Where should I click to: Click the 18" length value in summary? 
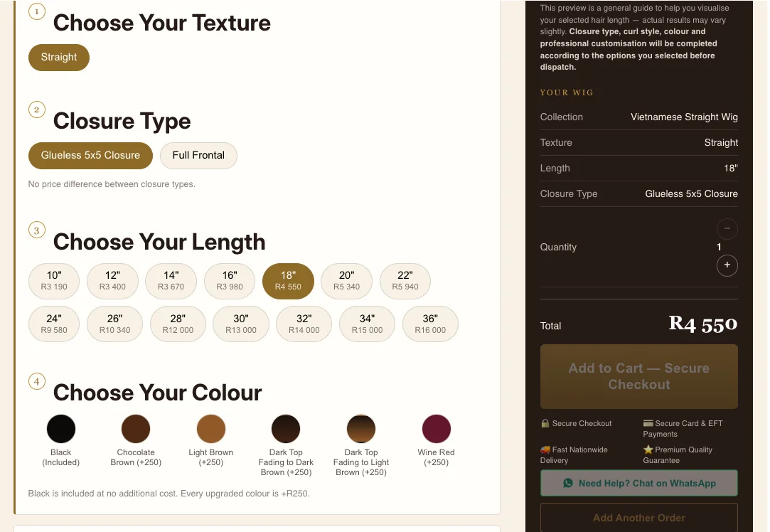[x=731, y=168]
